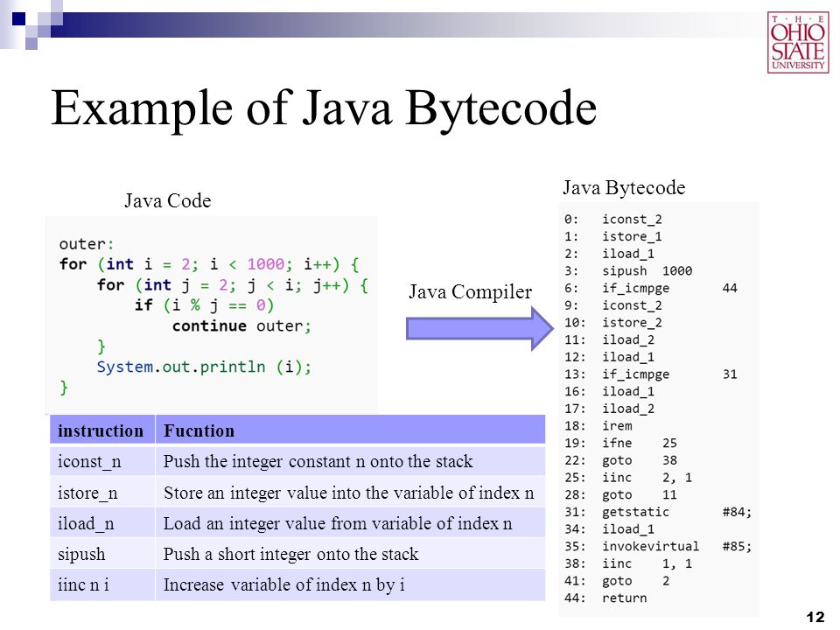This screenshot has height=630, width=840.
Task: Select bytecode line "19: ifne 25"
Action: 620,443
